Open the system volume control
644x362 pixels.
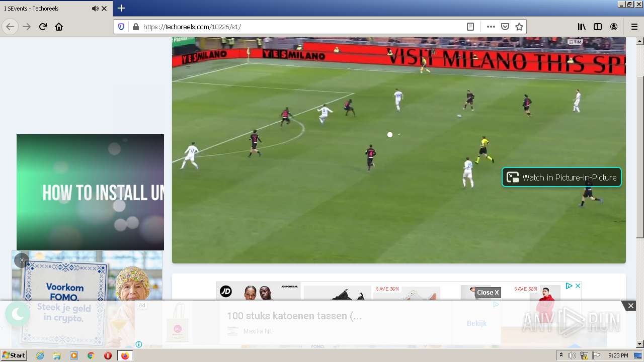(572, 355)
